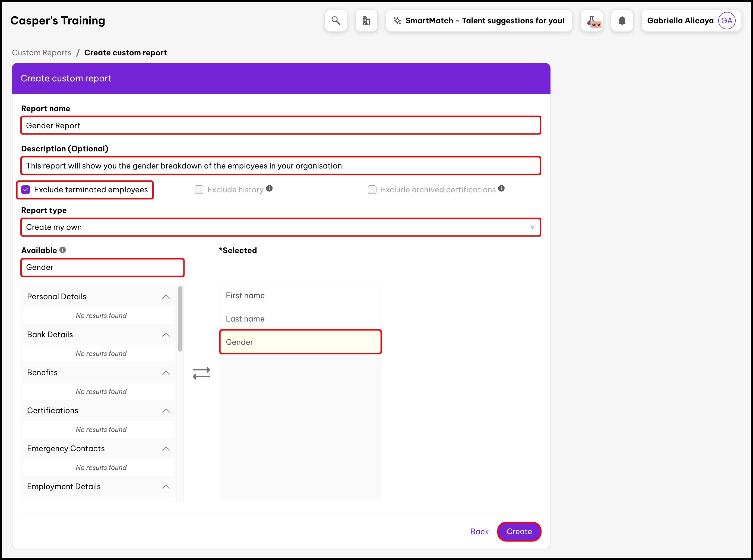Open the organisation building icon
The image size is (753, 560).
366,21
